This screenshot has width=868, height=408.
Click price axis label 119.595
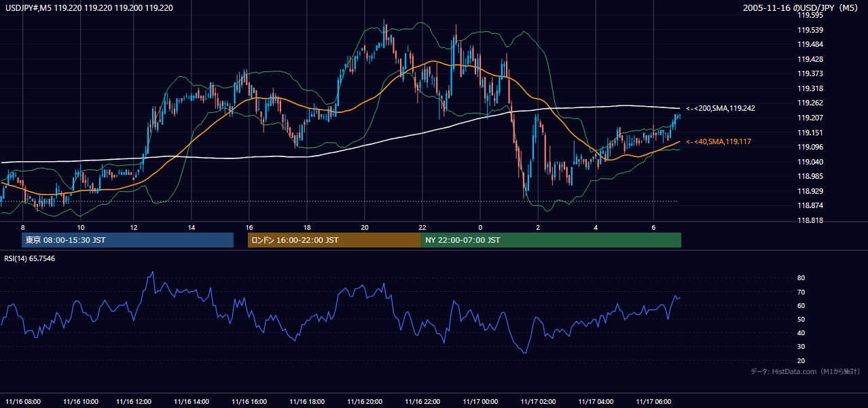coord(810,15)
